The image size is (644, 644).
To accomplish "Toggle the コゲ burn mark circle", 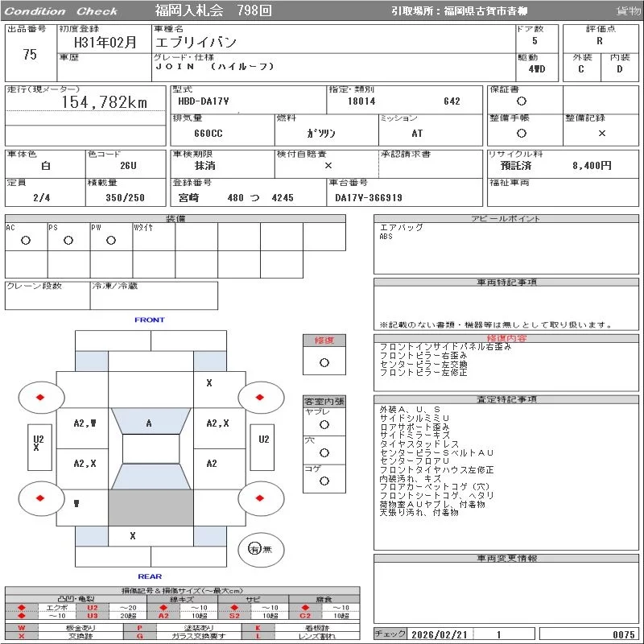I will [x=324, y=481].
